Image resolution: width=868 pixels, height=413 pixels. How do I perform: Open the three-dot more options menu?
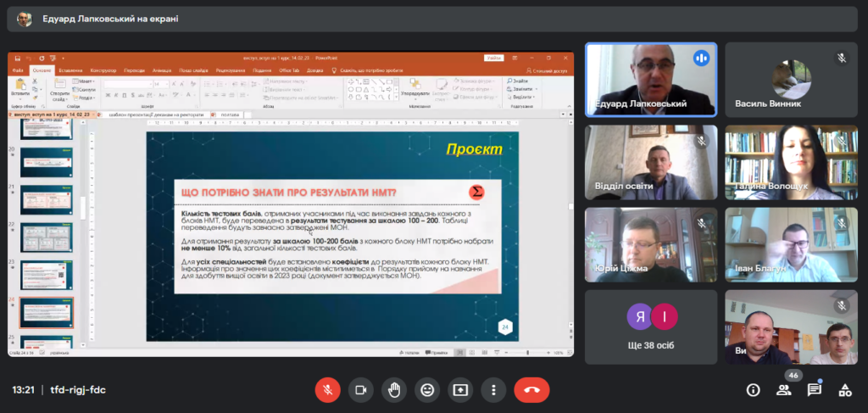493,389
